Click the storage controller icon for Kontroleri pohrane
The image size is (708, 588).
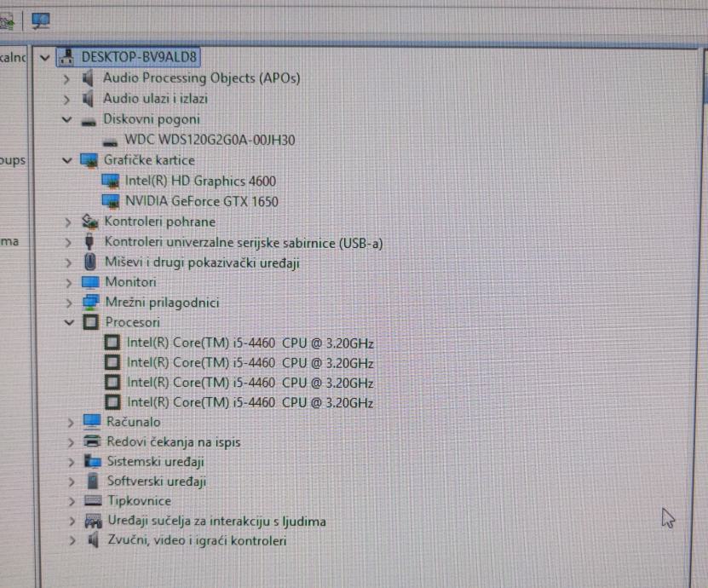[89, 222]
